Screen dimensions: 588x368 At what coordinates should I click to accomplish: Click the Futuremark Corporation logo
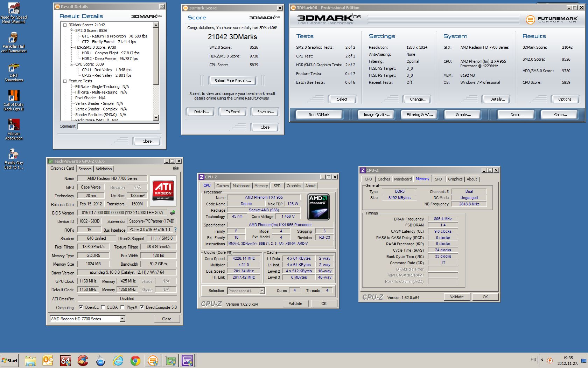click(x=552, y=20)
